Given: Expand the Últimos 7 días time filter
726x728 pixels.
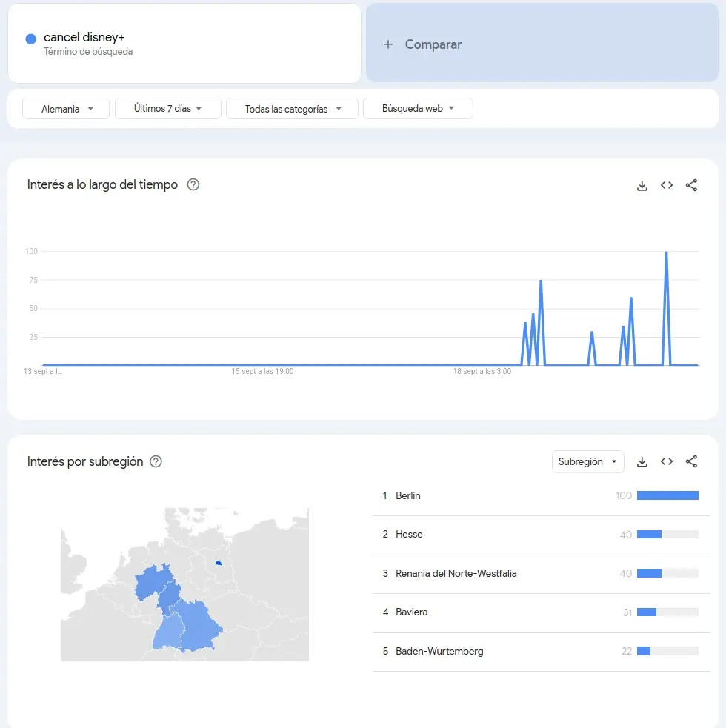Looking at the screenshot, I should pyautogui.click(x=168, y=109).
